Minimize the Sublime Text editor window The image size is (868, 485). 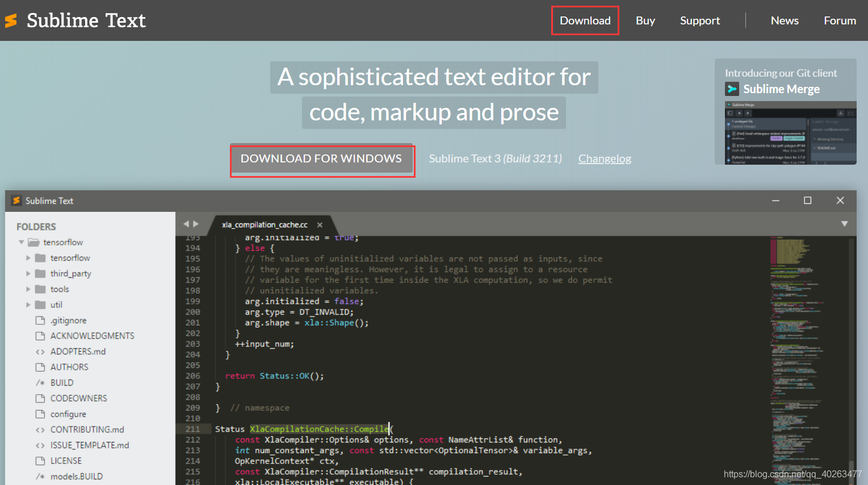[775, 200]
